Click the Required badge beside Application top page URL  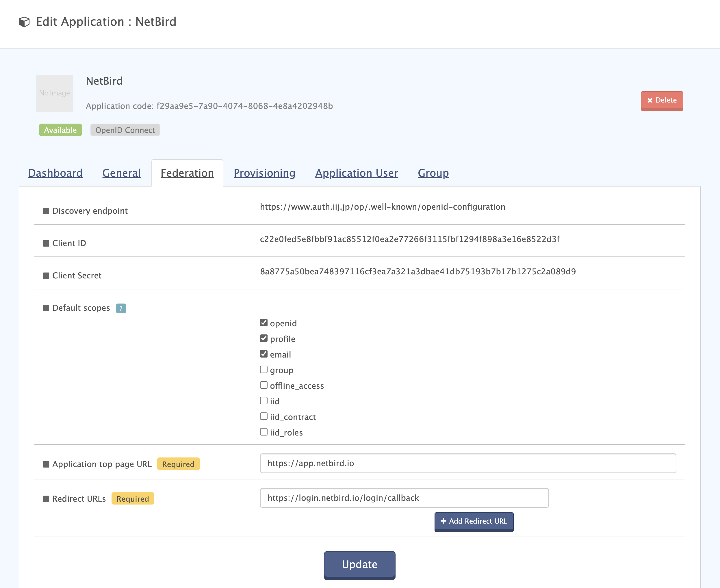click(x=178, y=464)
